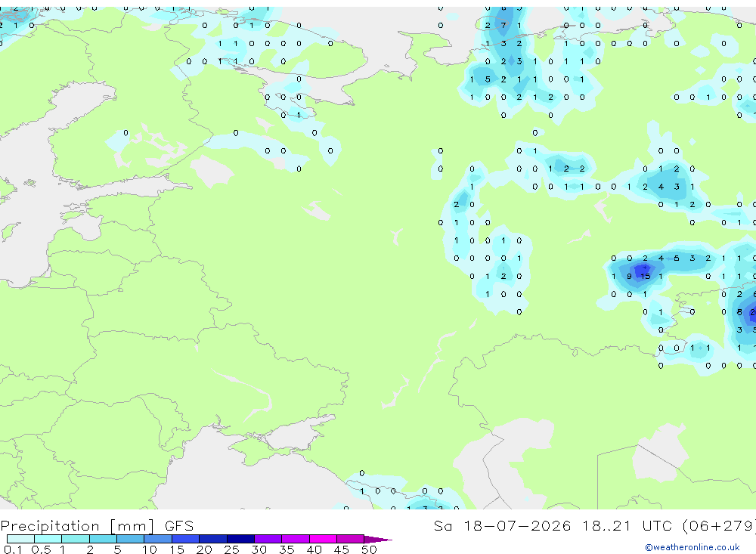756x554 pixels.
Task: Click the '35' legend scale label
Action: (x=287, y=549)
